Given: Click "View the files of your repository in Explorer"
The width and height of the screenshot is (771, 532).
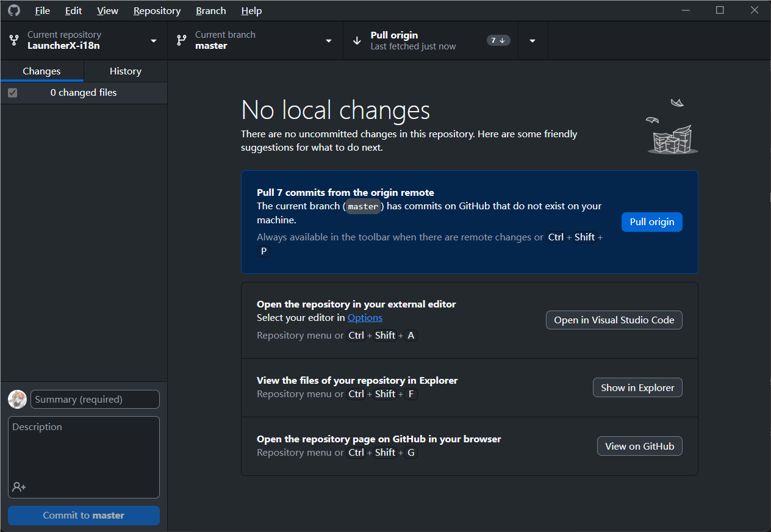Looking at the screenshot, I should click(357, 381).
